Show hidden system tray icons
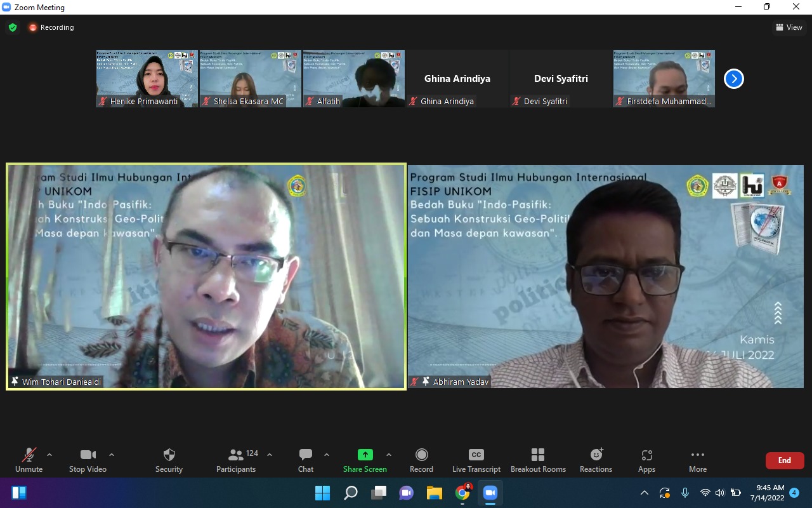Image resolution: width=812 pixels, height=508 pixels. 645,493
